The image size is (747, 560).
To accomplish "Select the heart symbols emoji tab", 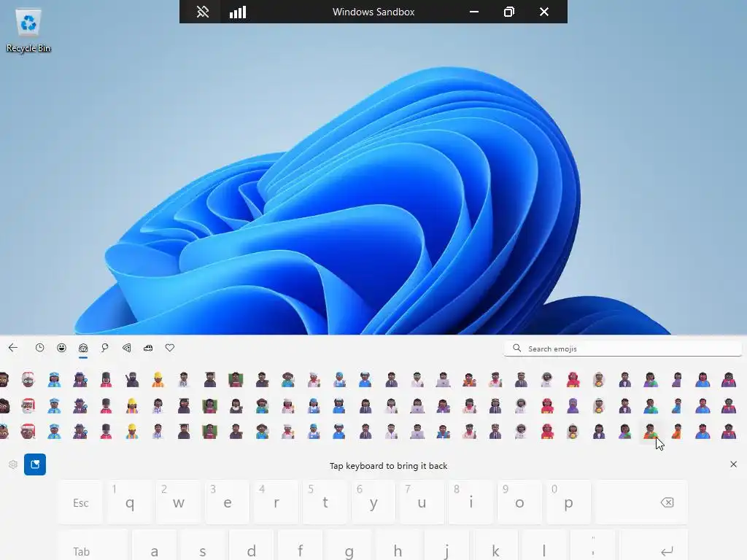I will point(169,348).
